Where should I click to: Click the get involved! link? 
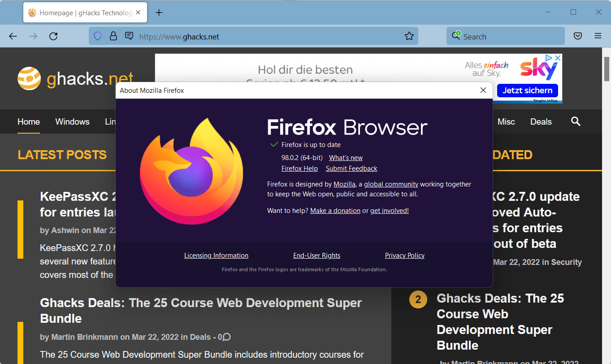(x=390, y=211)
